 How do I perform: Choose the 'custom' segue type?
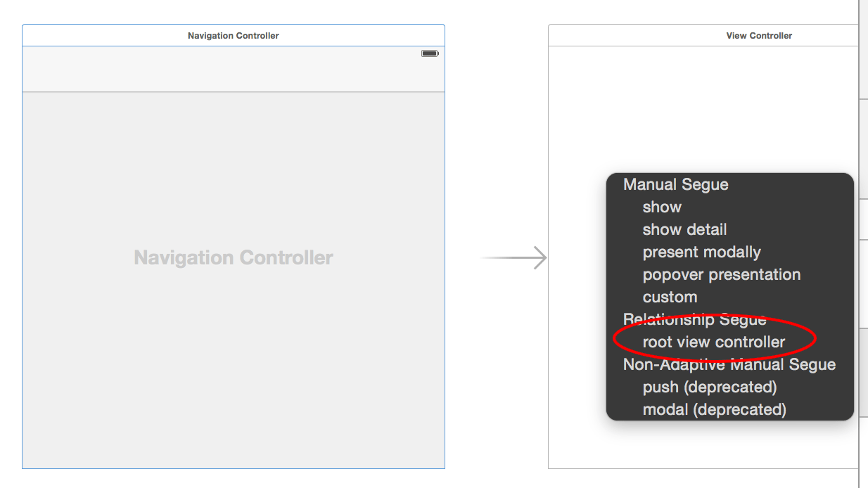coord(670,297)
